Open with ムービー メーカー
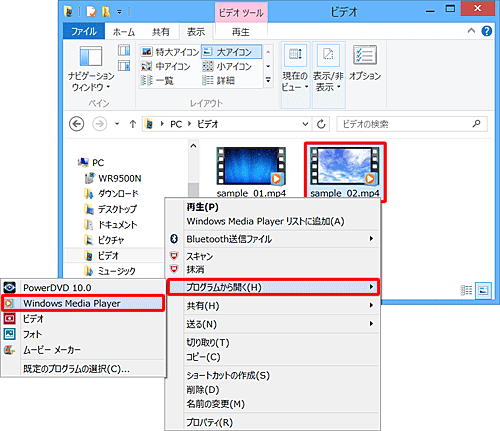 (83, 350)
